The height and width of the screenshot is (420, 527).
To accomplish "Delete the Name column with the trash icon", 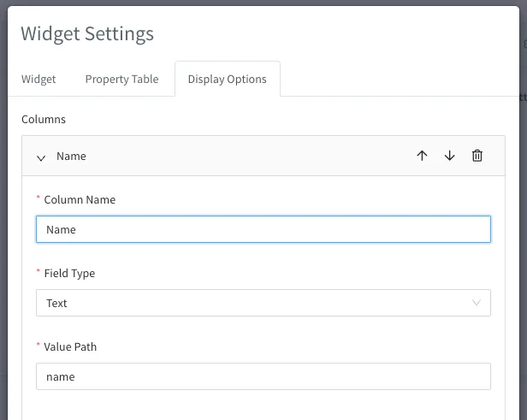I will click(477, 156).
